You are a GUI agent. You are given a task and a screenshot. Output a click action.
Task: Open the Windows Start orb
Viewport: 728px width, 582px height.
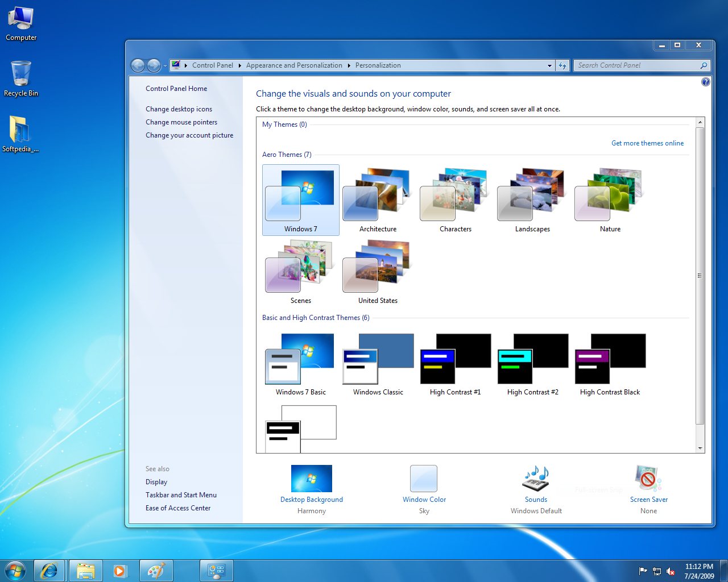pyautogui.click(x=15, y=571)
